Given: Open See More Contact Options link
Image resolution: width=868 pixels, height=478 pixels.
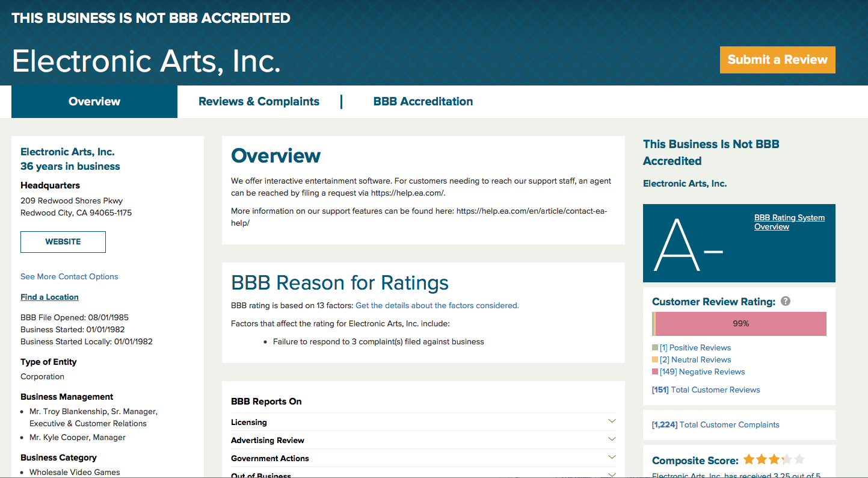Looking at the screenshot, I should [x=69, y=277].
